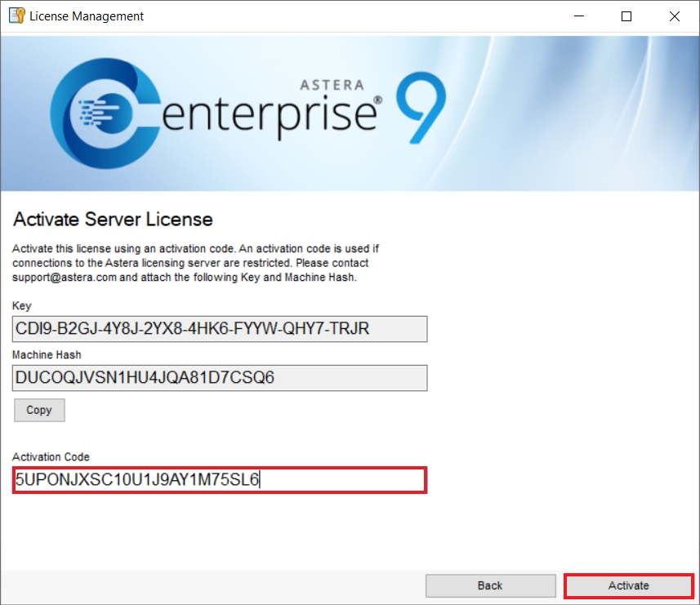Click the Activation Code label

(x=51, y=457)
